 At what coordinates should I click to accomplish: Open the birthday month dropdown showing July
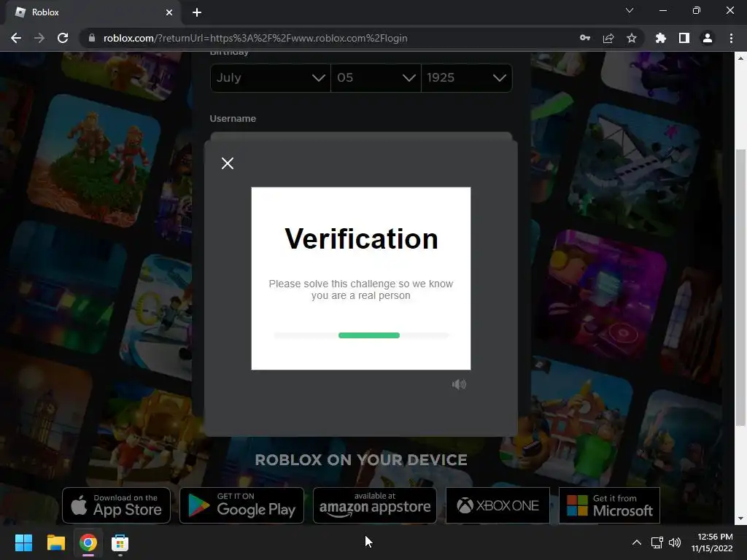(x=270, y=77)
